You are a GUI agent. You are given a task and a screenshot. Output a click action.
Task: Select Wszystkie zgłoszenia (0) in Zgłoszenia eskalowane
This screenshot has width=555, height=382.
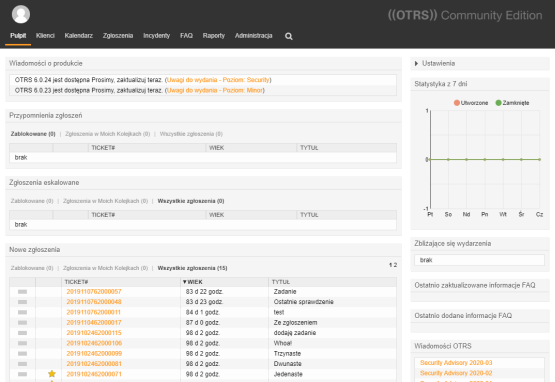tap(191, 201)
